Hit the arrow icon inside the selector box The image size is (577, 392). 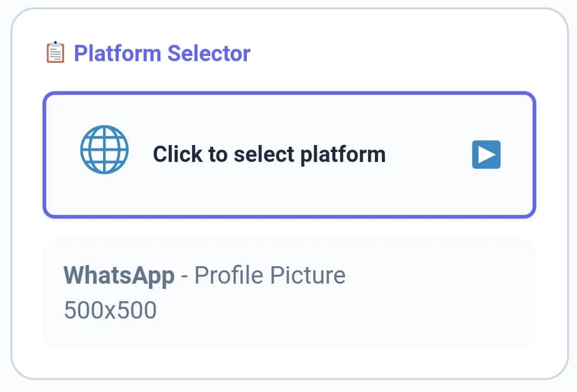coord(486,154)
